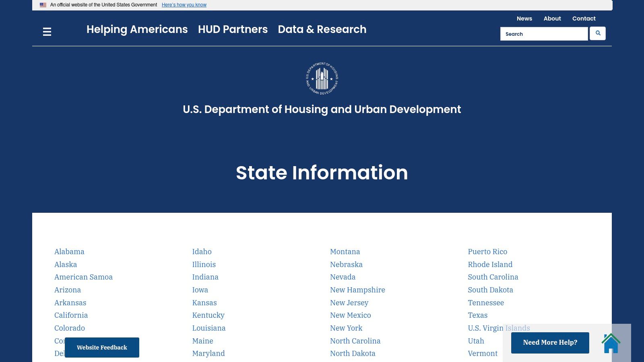Select Nevada link
644x362 pixels.
tap(343, 277)
